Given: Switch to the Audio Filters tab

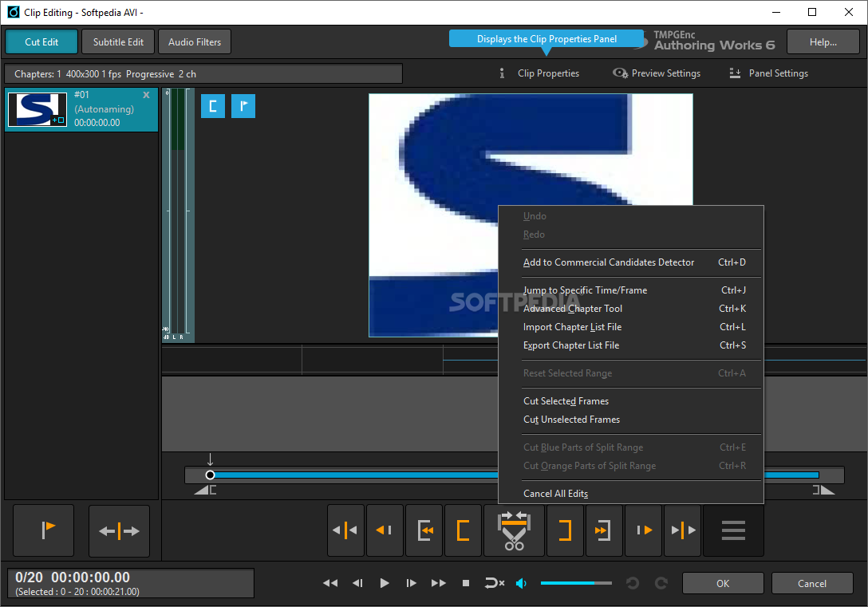Looking at the screenshot, I should coord(195,42).
